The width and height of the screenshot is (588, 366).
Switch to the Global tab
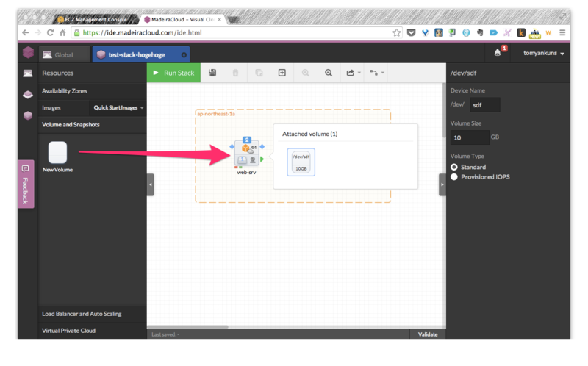(65, 54)
